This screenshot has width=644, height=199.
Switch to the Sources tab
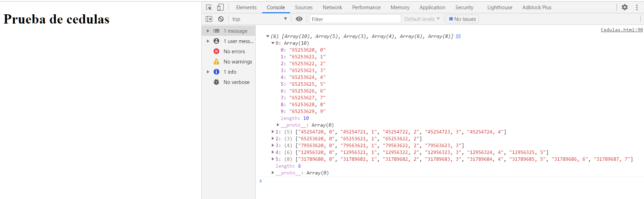click(x=304, y=8)
